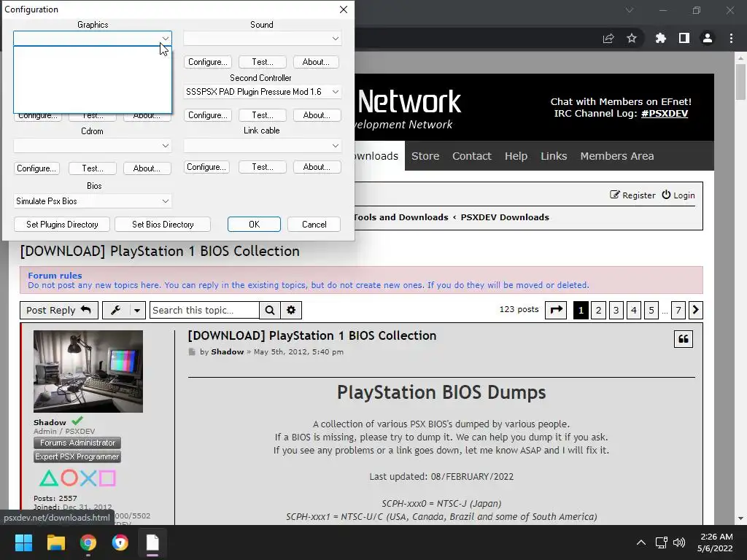Toggle Chrome side panel icon
This screenshot has width=747, height=560.
684,38
